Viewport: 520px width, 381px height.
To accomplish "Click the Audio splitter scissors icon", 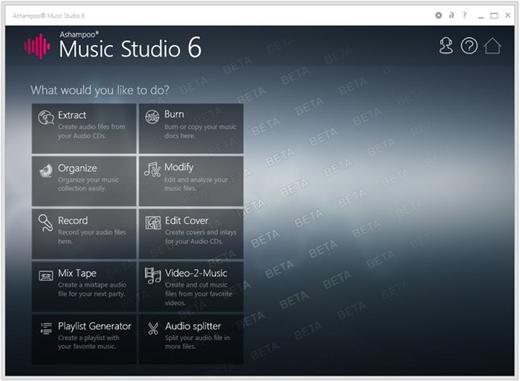I will click(x=153, y=329).
